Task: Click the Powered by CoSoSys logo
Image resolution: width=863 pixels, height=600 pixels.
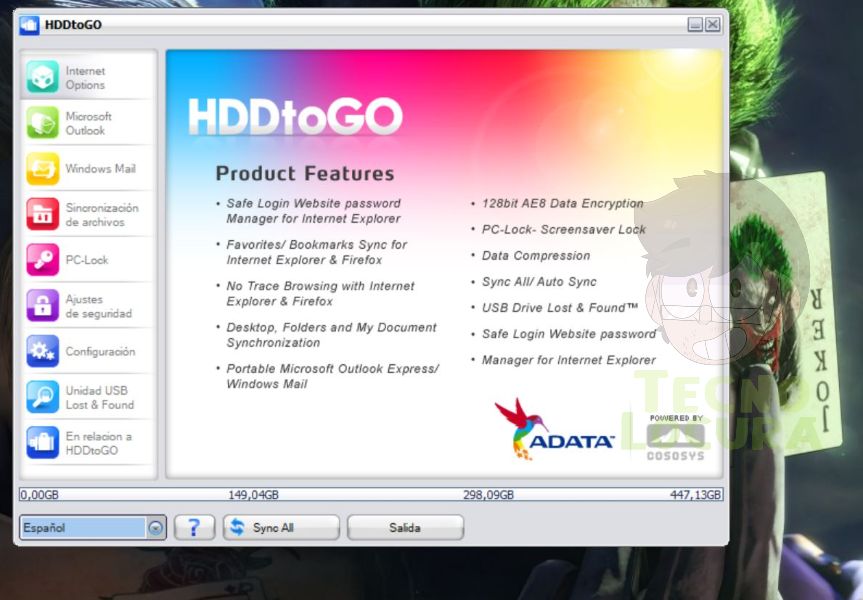Action: pyautogui.click(x=675, y=438)
